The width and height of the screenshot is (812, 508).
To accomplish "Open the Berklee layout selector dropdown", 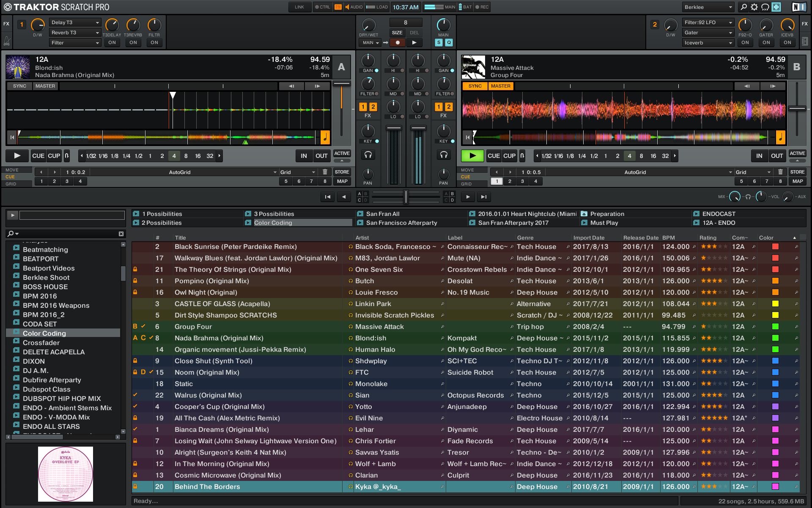I will pos(708,7).
